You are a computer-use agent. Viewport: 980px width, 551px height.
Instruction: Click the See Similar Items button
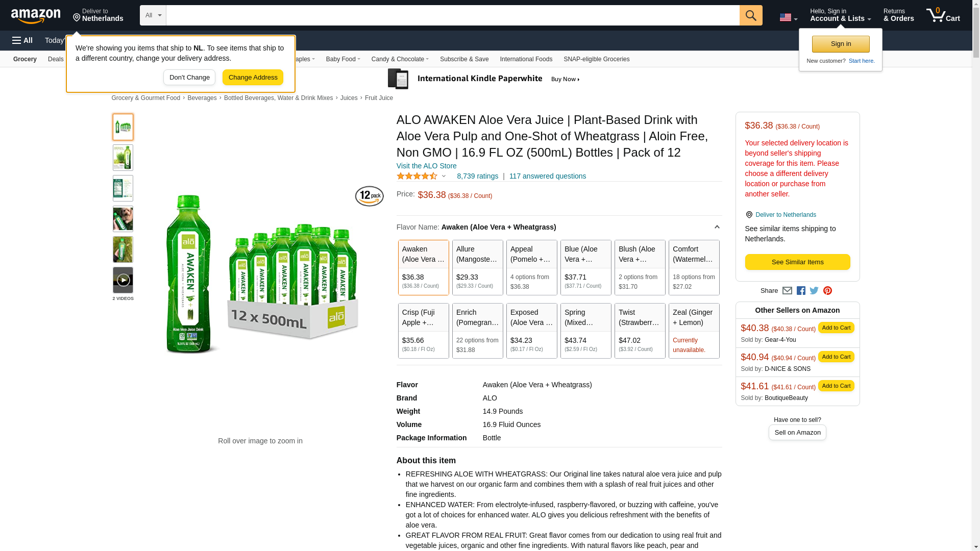(797, 262)
